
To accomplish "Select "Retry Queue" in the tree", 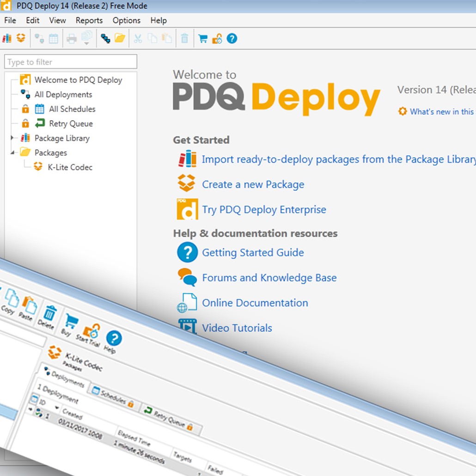I will [71, 123].
